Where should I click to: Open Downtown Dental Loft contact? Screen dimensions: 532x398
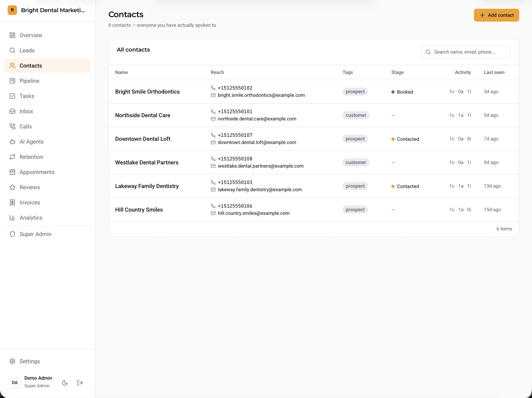(143, 139)
